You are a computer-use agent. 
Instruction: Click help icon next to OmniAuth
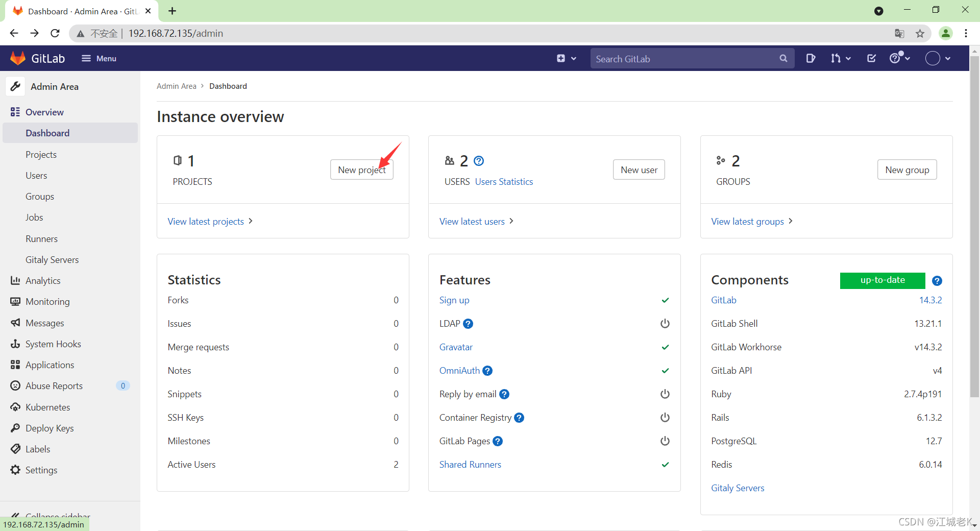[487, 371]
